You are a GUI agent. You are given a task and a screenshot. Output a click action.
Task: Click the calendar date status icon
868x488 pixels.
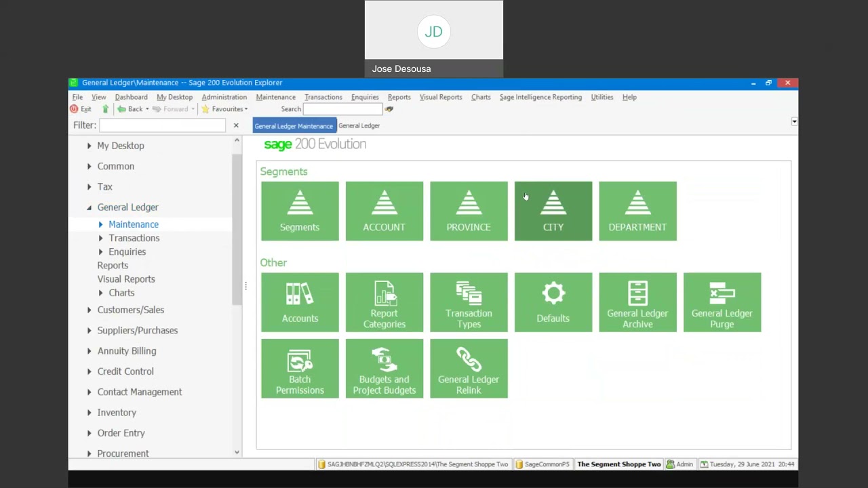(704, 464)
